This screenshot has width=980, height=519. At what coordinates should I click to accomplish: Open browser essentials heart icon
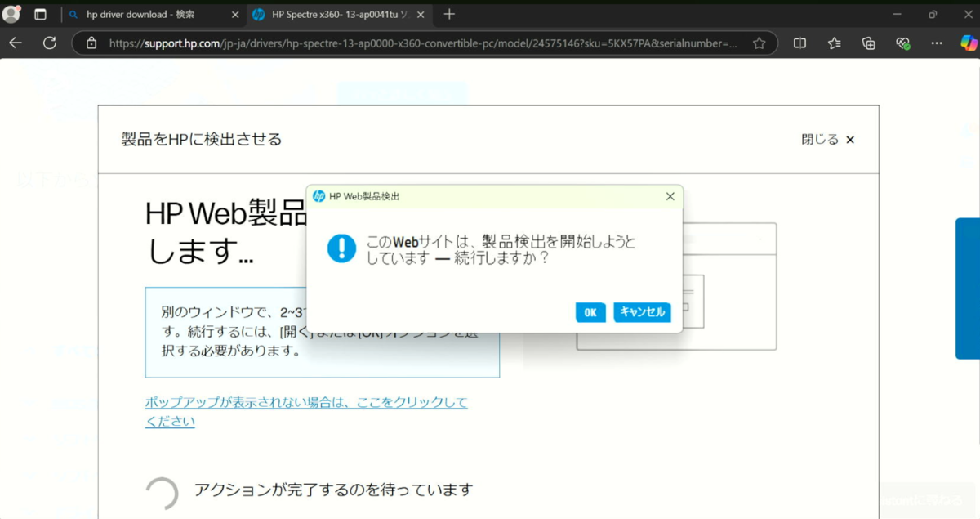coord(902,43)
